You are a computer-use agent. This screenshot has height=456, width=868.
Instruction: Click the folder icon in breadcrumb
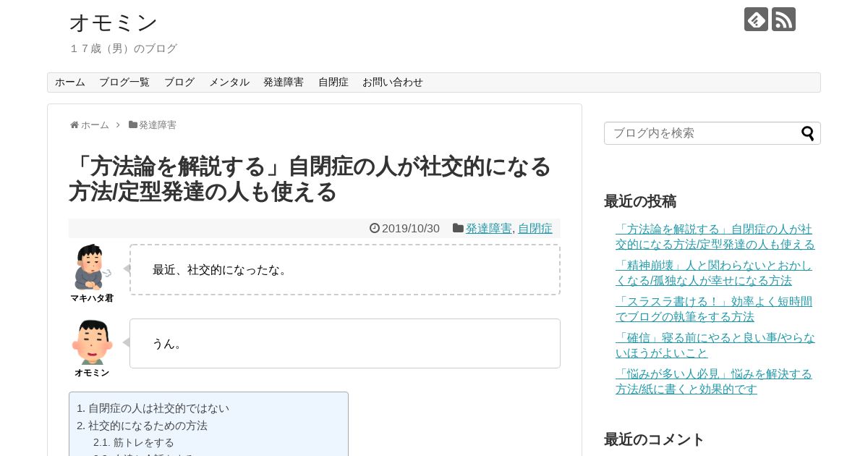[133, 124]
